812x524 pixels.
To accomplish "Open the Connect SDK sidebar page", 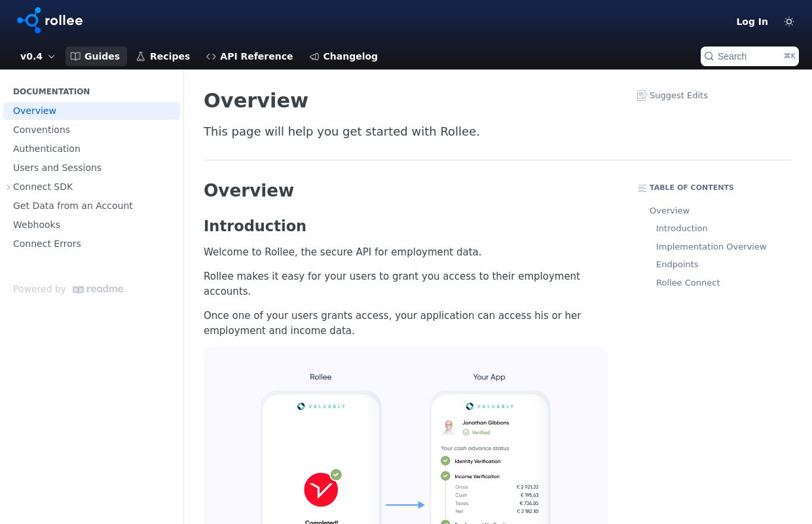I will point(92,187).
